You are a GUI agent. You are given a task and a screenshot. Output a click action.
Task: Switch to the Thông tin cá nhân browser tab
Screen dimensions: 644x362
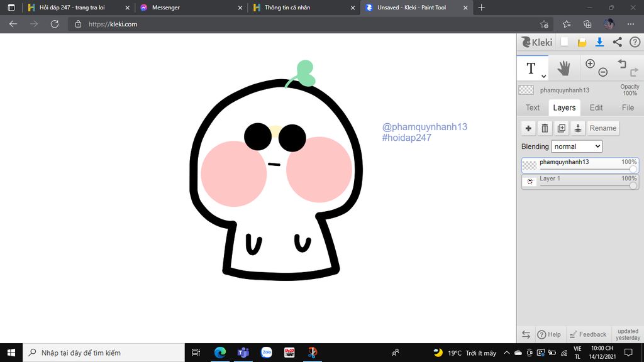click(x=303, y=8)
